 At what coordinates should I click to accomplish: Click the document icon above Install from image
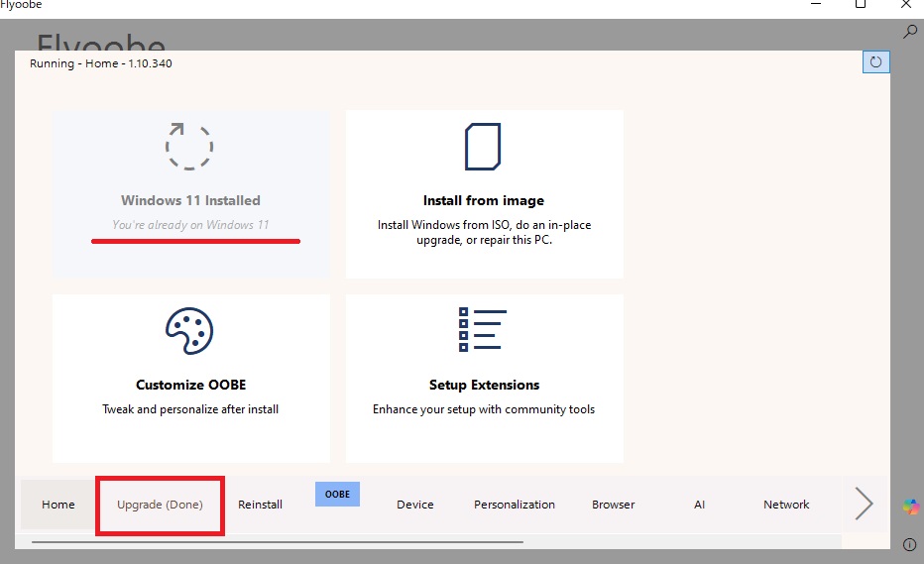point(484,147)
